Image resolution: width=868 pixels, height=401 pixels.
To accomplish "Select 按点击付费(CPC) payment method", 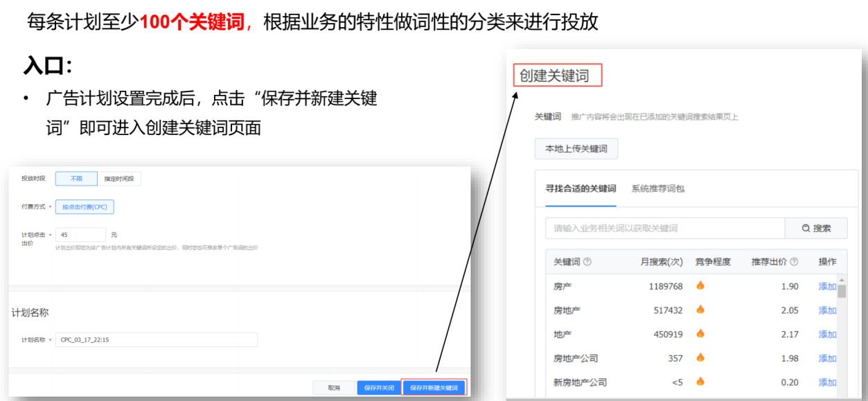I will click(85, 206).
